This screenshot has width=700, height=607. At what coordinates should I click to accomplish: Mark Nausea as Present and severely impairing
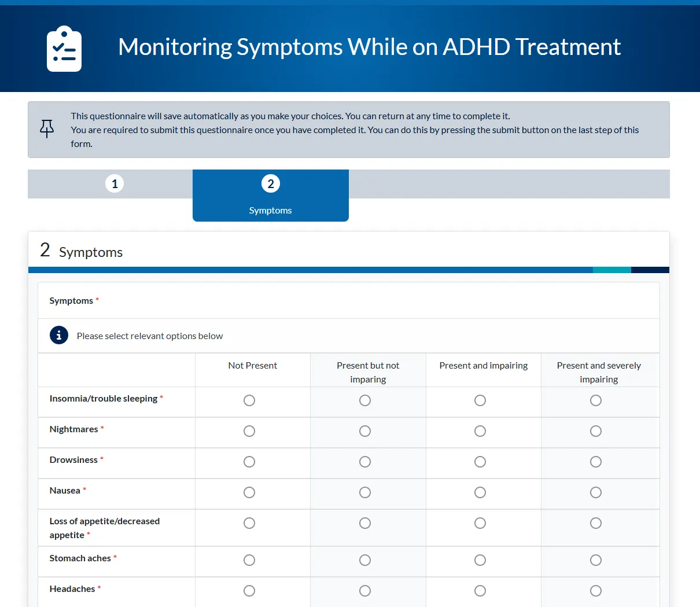[x=596, y=492]
